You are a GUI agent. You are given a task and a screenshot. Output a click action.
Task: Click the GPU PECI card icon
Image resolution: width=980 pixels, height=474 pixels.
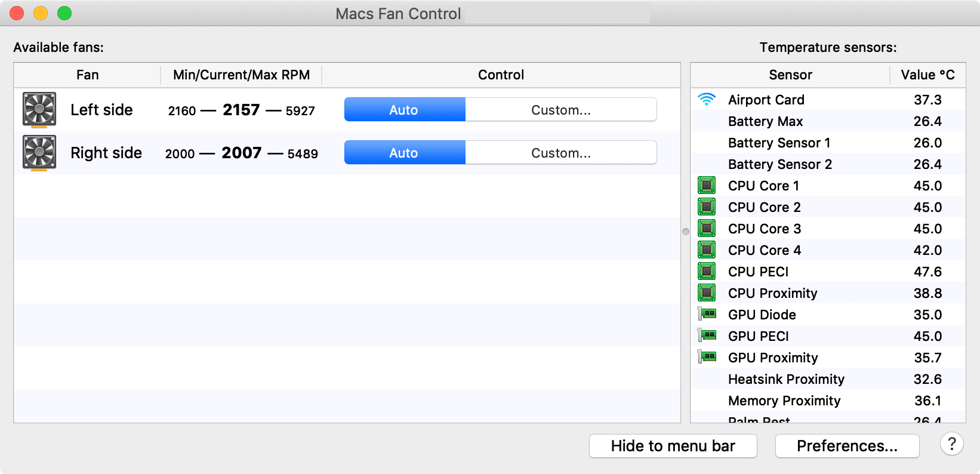coord(707,336)
